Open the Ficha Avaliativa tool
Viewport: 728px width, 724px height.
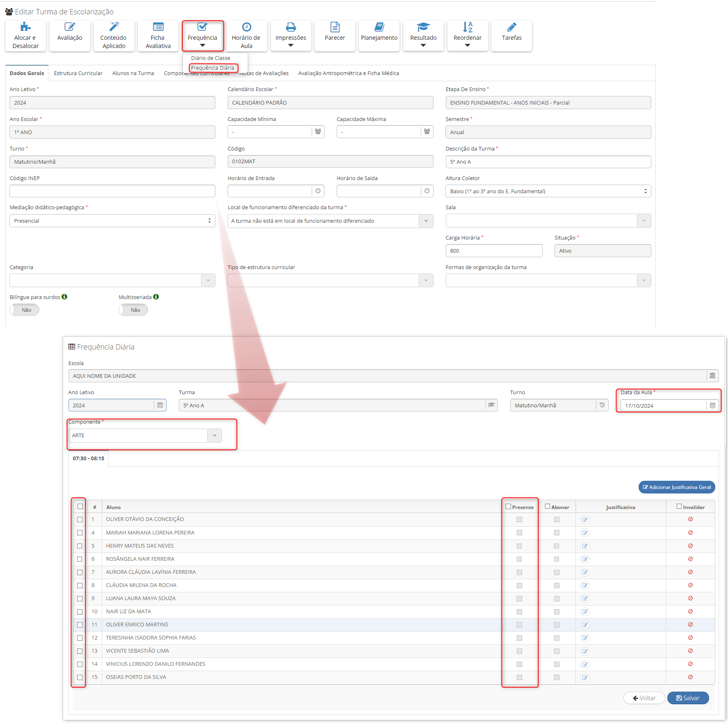pos(158,36)
